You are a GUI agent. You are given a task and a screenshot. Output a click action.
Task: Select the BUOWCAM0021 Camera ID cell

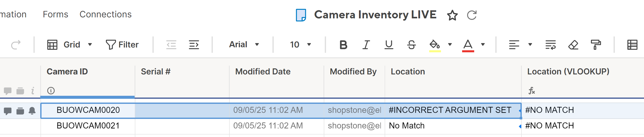tap(88, 126)
